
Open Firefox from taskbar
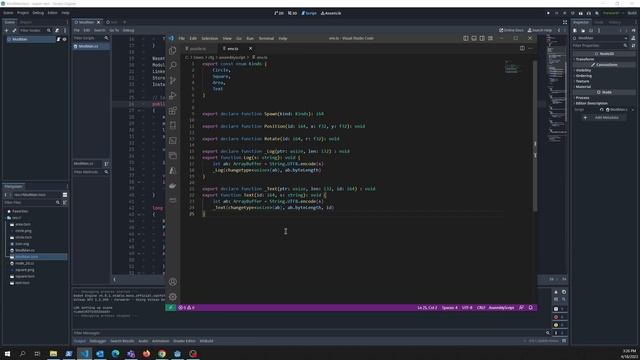pos(147,353)
